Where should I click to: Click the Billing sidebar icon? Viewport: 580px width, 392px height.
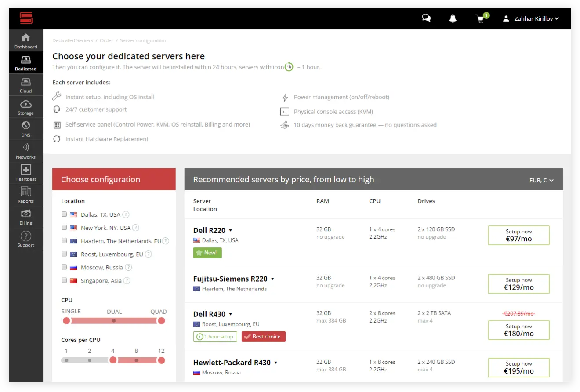coord(26,214)
